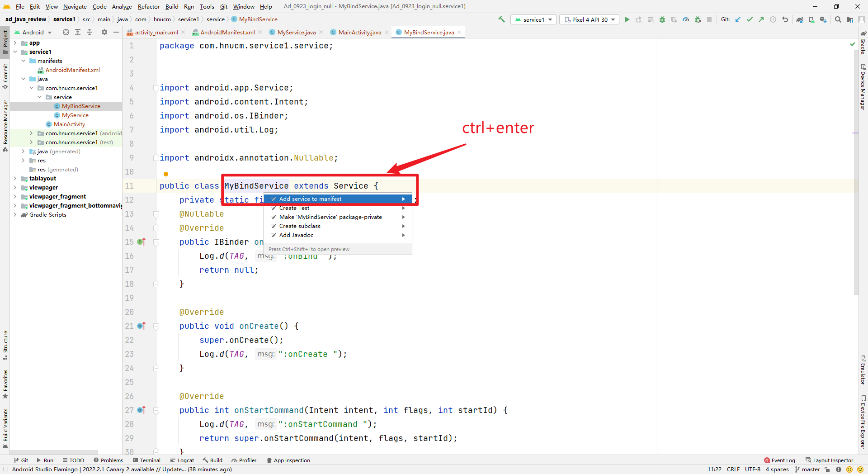868x474 pixels.
Task: Click the Make Project hammer icon
Action: pyautogui.click(x=501, y=19)
